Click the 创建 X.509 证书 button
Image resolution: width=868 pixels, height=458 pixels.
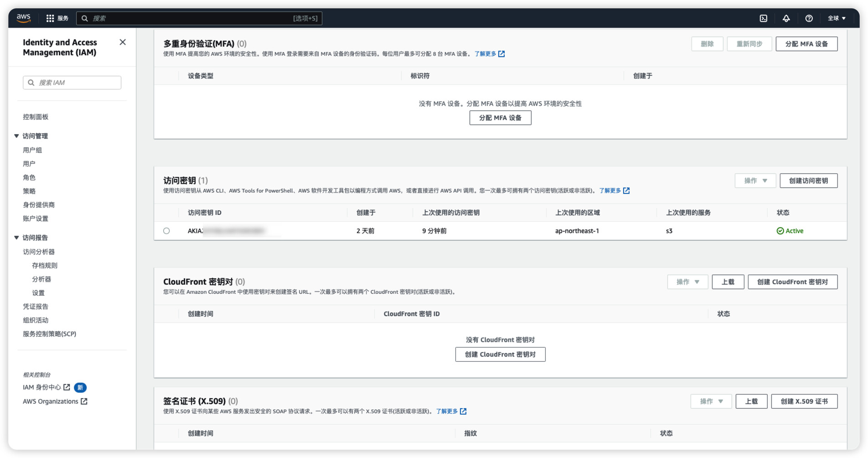[x=804, y=401]
